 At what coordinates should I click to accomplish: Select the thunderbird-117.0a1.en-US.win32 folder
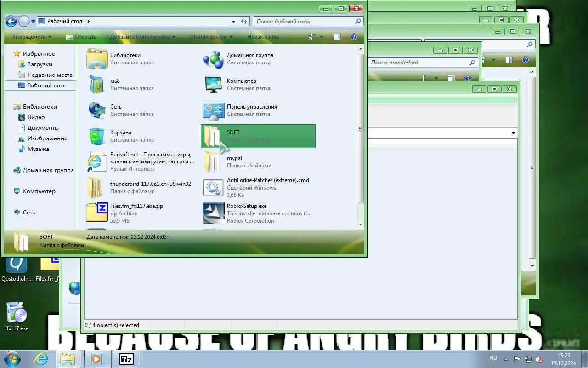point(142,188)
